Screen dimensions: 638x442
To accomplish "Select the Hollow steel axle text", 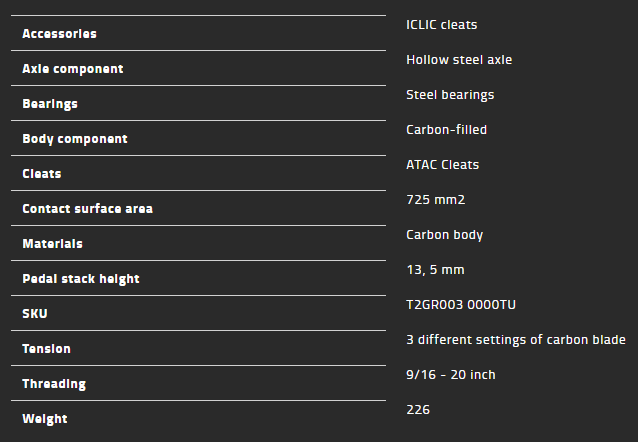I will pyautogui.click(x=459, y=59).
